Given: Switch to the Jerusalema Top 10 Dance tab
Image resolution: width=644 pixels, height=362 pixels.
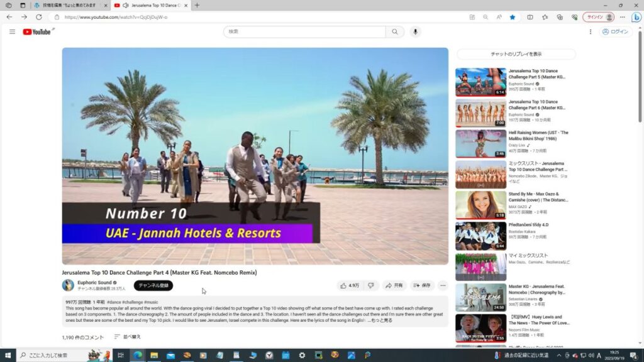Looking at the screenshot, I should click(151, 5).
